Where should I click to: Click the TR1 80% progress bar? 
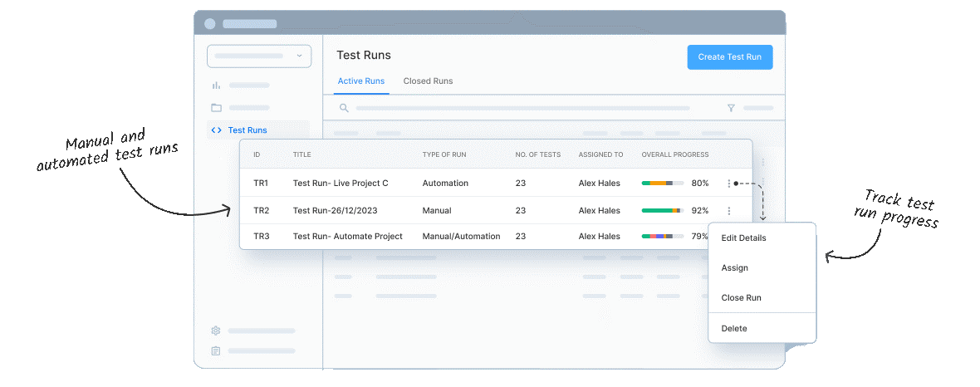pos(663,184)
